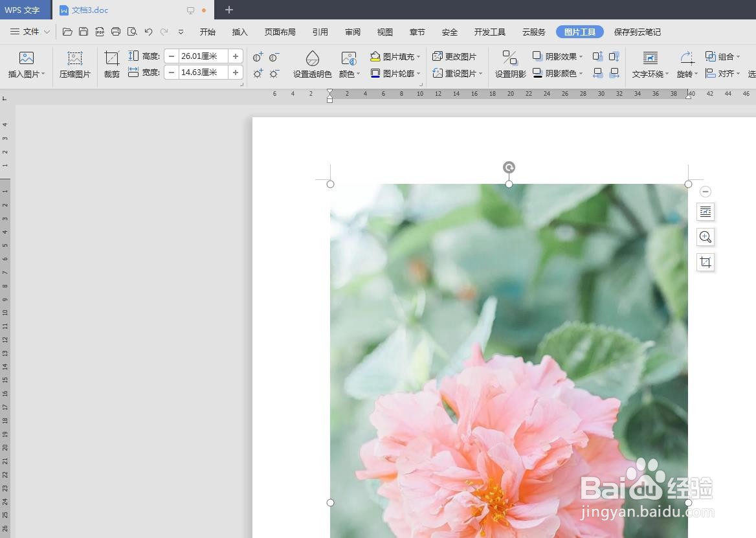
Task: Switch to Review (审阅) tab
Action: pyautogui.click(x=353, y=32)
